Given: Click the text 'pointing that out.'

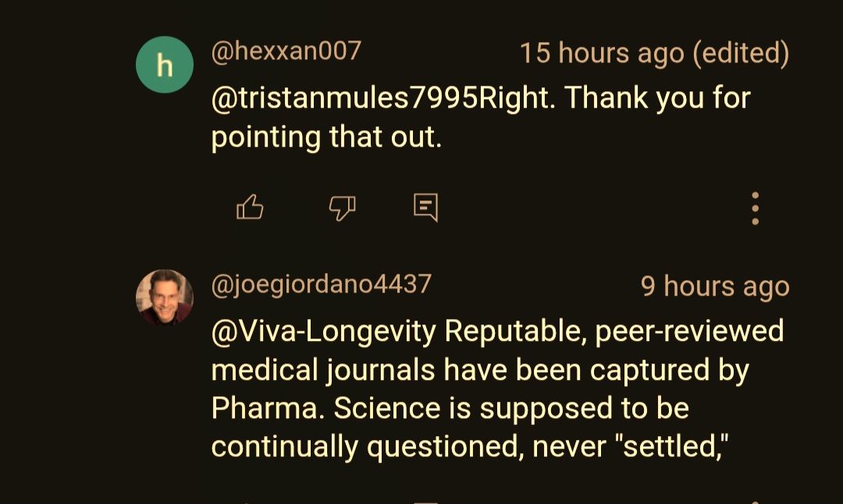Looking at the screenshot, I should [x=326, y=137].
